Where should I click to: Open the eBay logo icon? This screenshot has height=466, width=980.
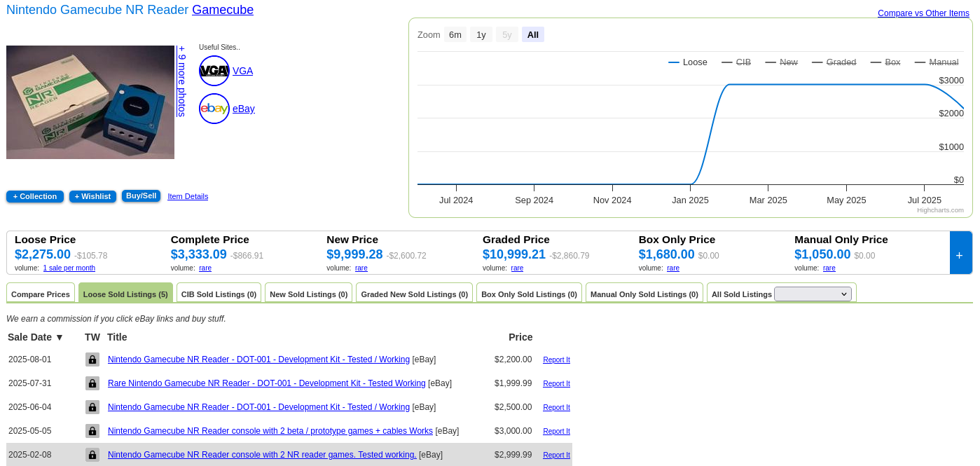[214, 109]
